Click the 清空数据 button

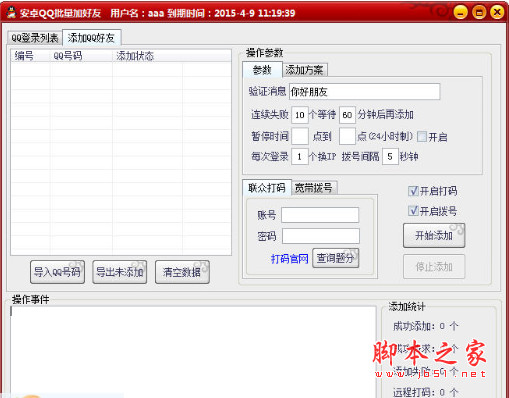click(182, 272)
